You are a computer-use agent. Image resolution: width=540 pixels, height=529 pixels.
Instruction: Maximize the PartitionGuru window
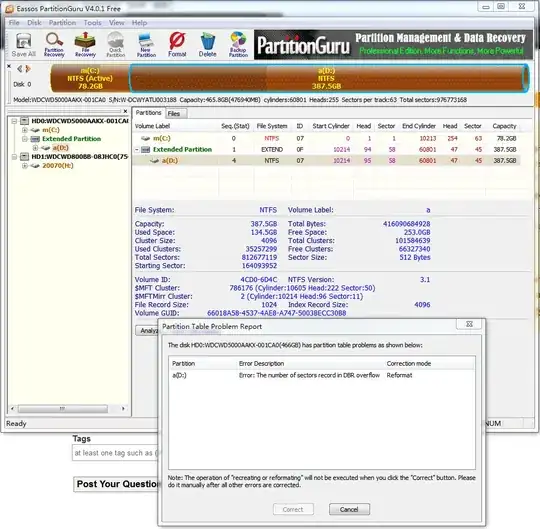pyautogui.click(x=501, y=7)
